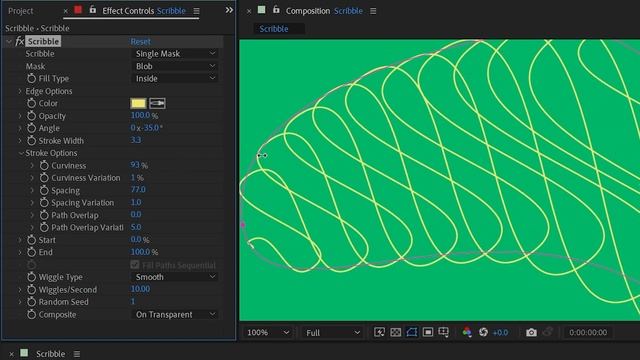
Task: Enable the Spacing stopwatch
Action: [x=44, y=190]
